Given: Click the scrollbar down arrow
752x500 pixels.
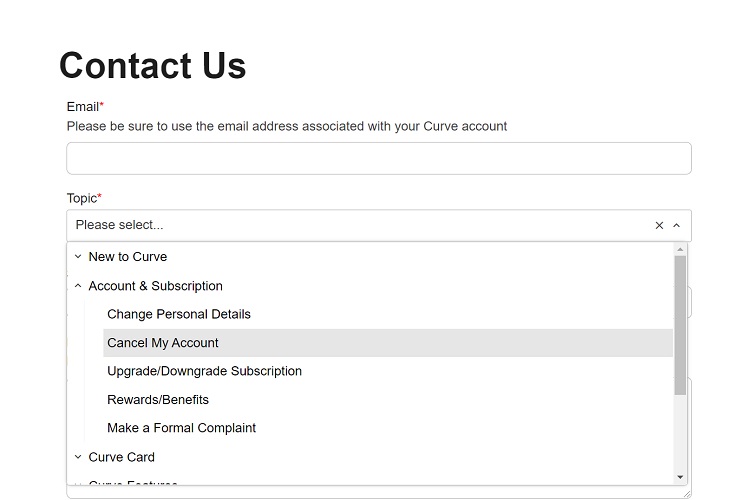Looking at the screenshot, I should [x=680, y=477].
